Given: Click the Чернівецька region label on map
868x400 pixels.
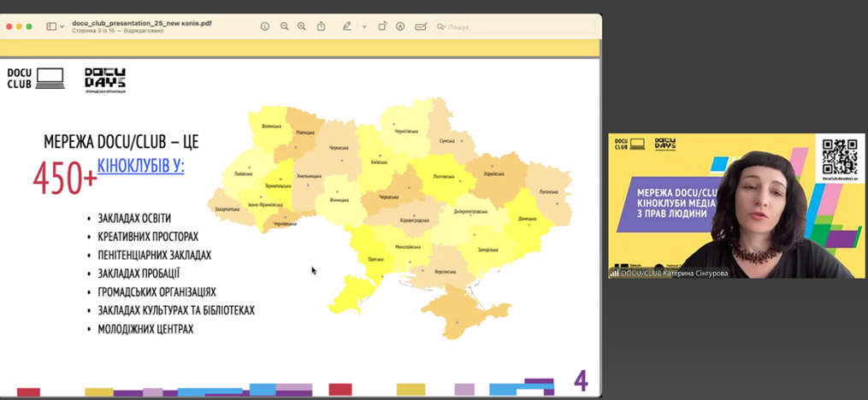Looking at the screenshot, I should [x=286, y=224].
